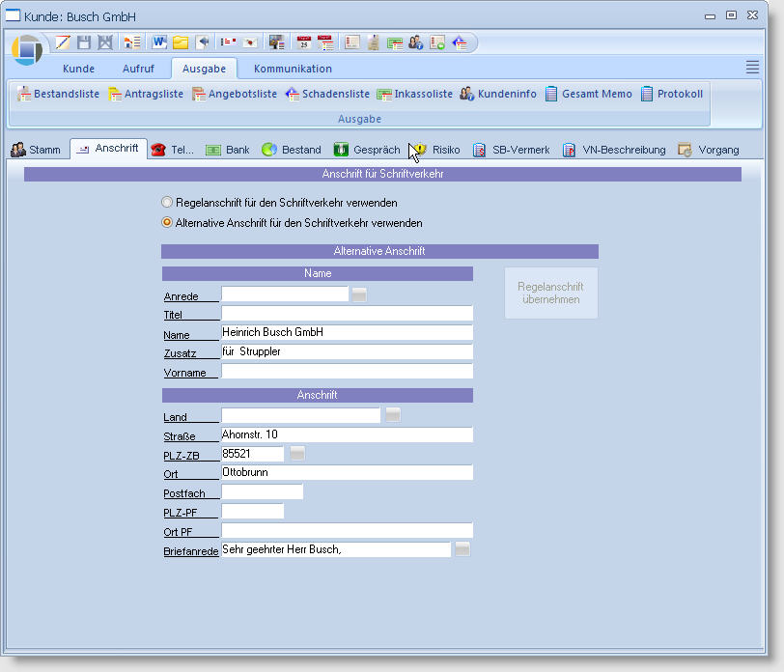This screenshot has height=672, width=784.
Task: Open the PLZ-ZB lookup button
Action: click(x=297, y=454)
